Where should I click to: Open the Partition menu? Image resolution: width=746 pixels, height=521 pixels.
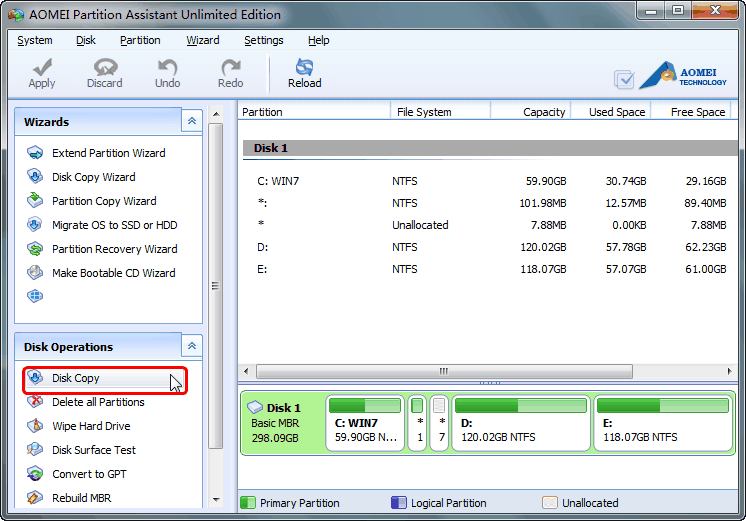[140, 40]
